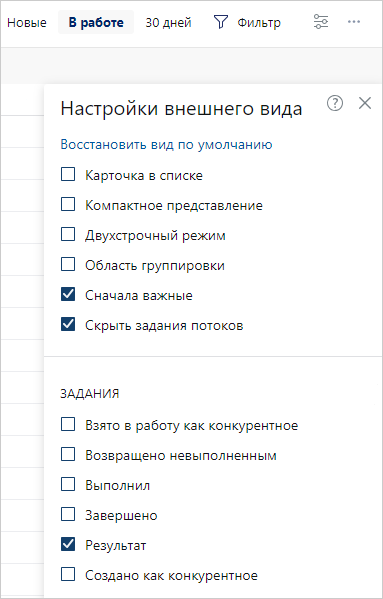Enable Карточка в списке checkbox
Image resolution: width=383 pixels, height=599 pixels.
pyautogui.click(x=68, y=175)
